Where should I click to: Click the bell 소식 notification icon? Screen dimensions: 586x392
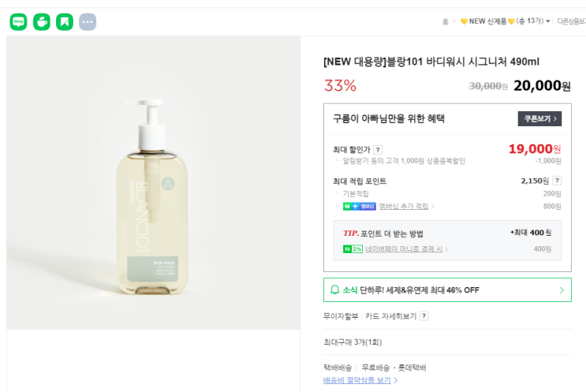click(x=334, y=290)
